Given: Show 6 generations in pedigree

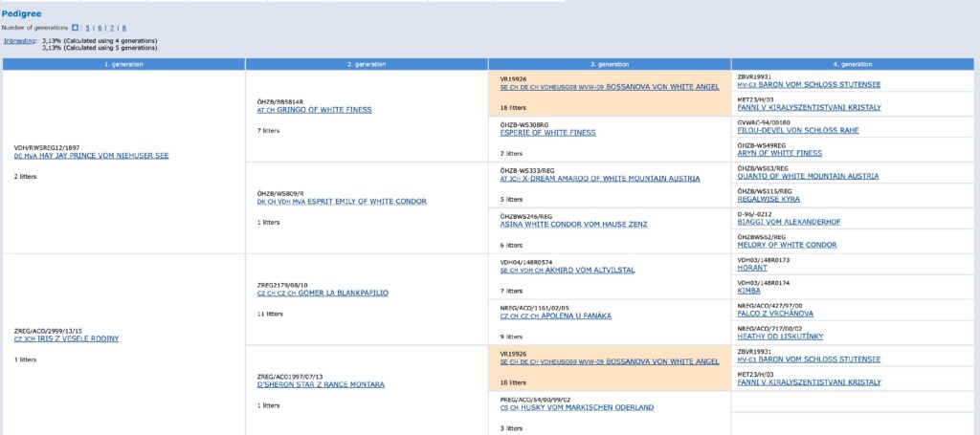Looking at the screenshot, I should pyautogui.click(x=100, y=28).
